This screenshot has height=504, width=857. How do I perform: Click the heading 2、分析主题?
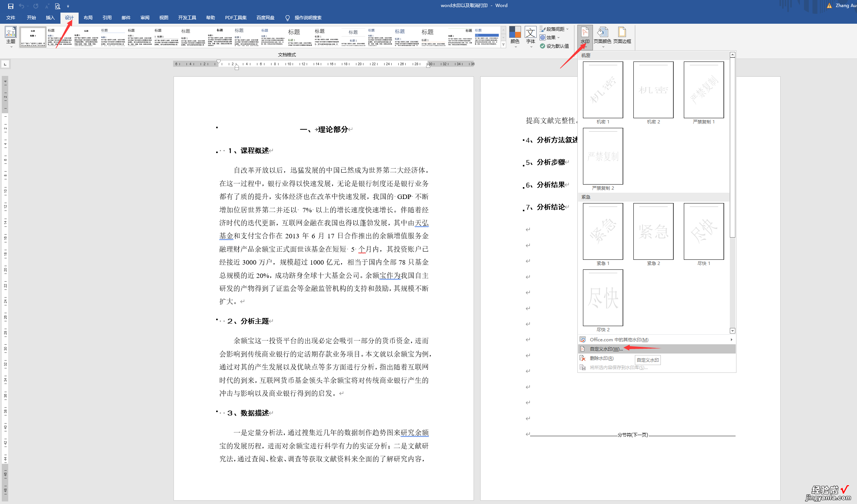pyautogui.click(x=248, y=321)
